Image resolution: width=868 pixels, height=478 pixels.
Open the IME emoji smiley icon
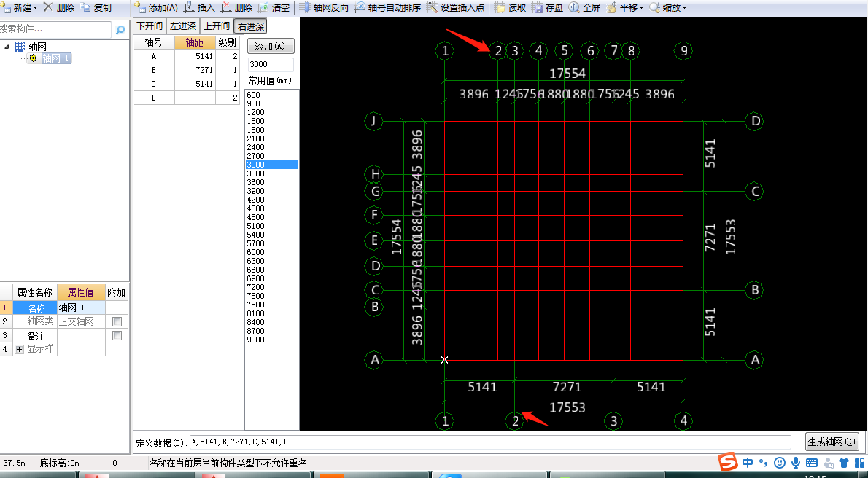(x=780, y=462)
